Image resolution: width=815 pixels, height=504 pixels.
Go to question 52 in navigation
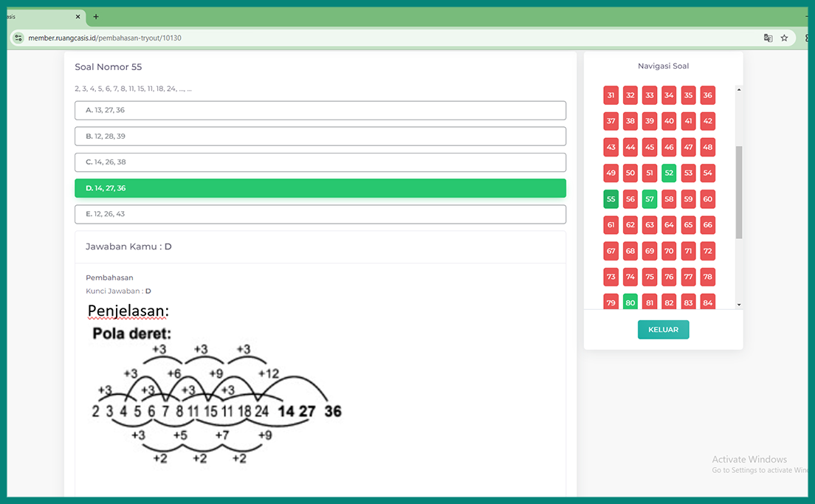pyautogui.click(x=669, y=173)
